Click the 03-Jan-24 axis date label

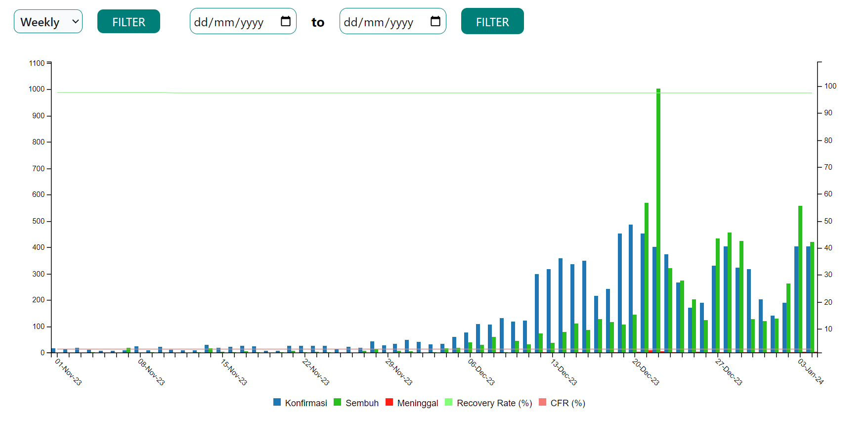click(811, 371)
